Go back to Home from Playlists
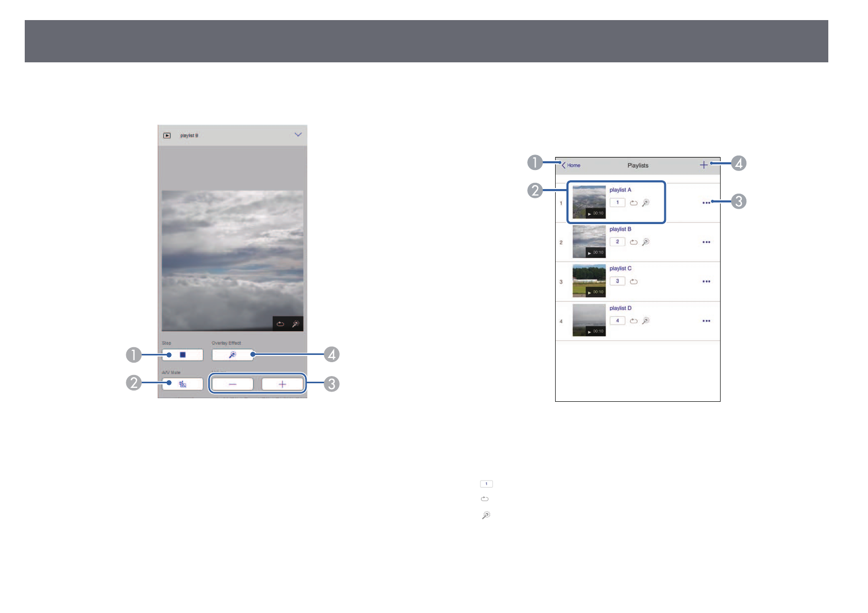868x613 pixels. [571, 165]
